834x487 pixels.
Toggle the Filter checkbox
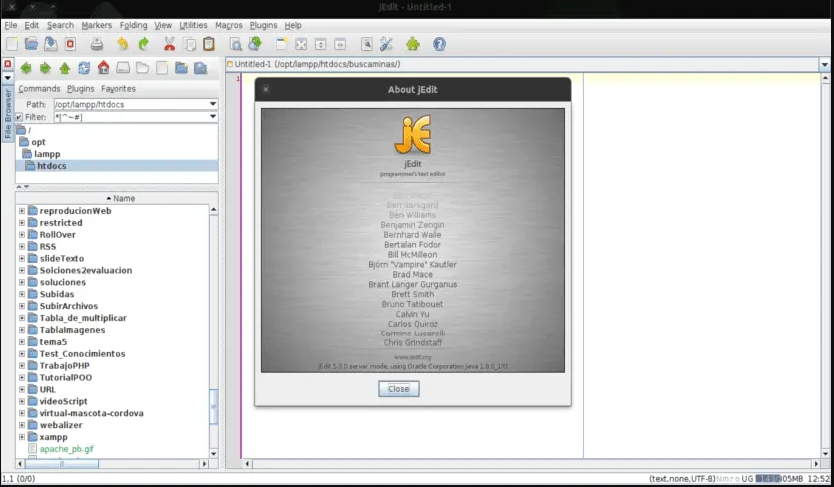19,117
